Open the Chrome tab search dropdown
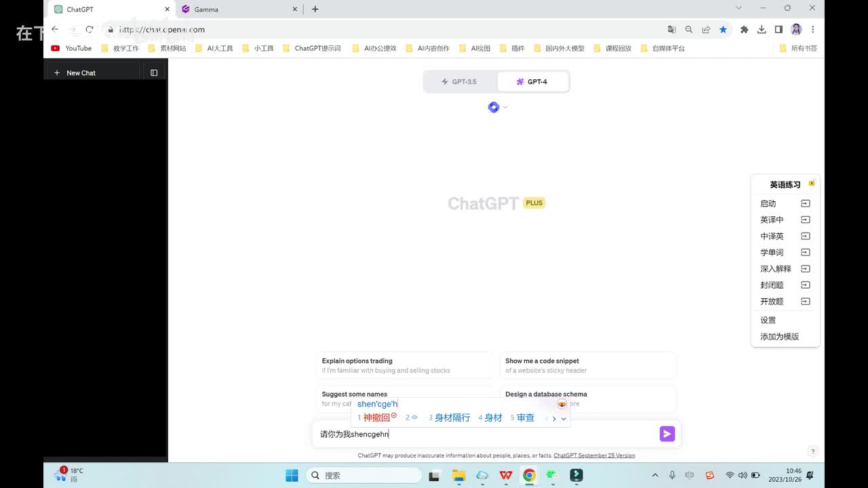The height and width of the screenshot is (488, 868). coord(738,8)
